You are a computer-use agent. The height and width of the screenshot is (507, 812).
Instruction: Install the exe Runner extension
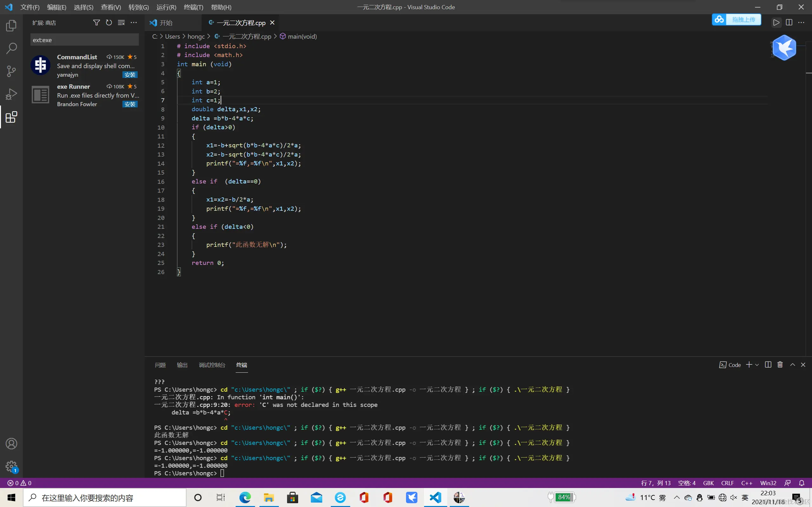130,104
